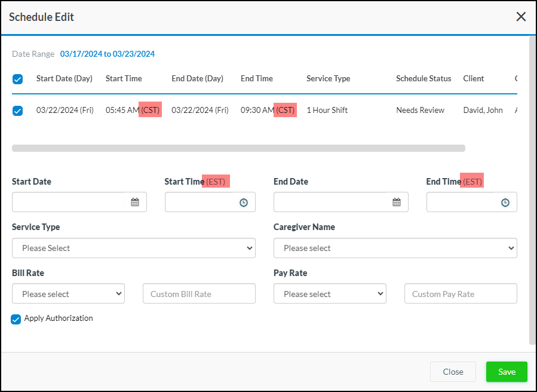Focus the Custom Pay Rate input field
The height and width of the screenshot is (392, 537).
pos(461,294)
